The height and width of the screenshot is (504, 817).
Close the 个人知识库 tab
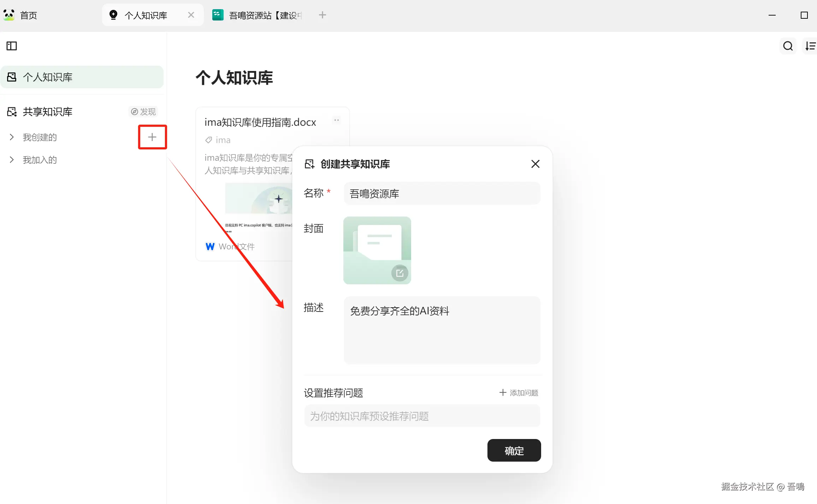191,15
